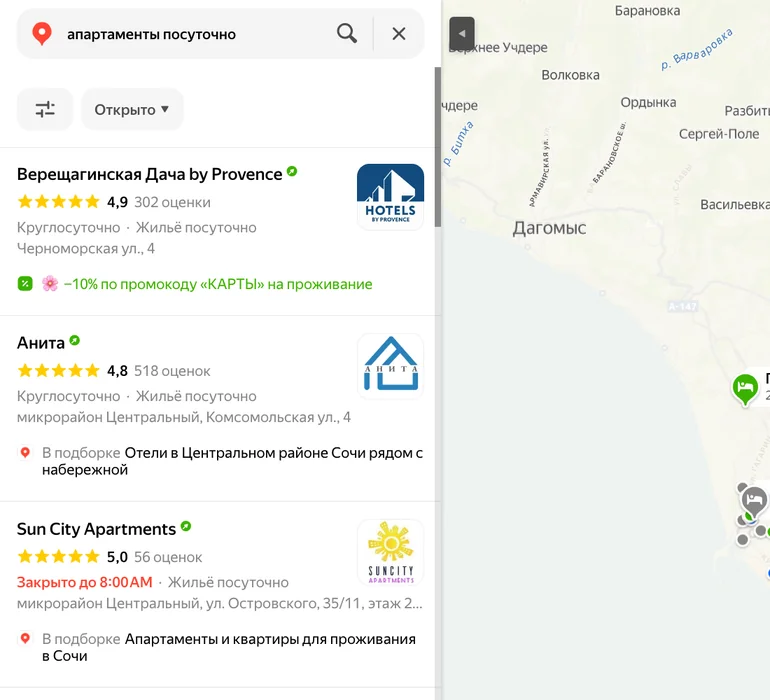This screenshot has width=770, height=700.
Task: Open the Sun City Apartments listing
Action: pyautogui.click(x=96, y=529)
